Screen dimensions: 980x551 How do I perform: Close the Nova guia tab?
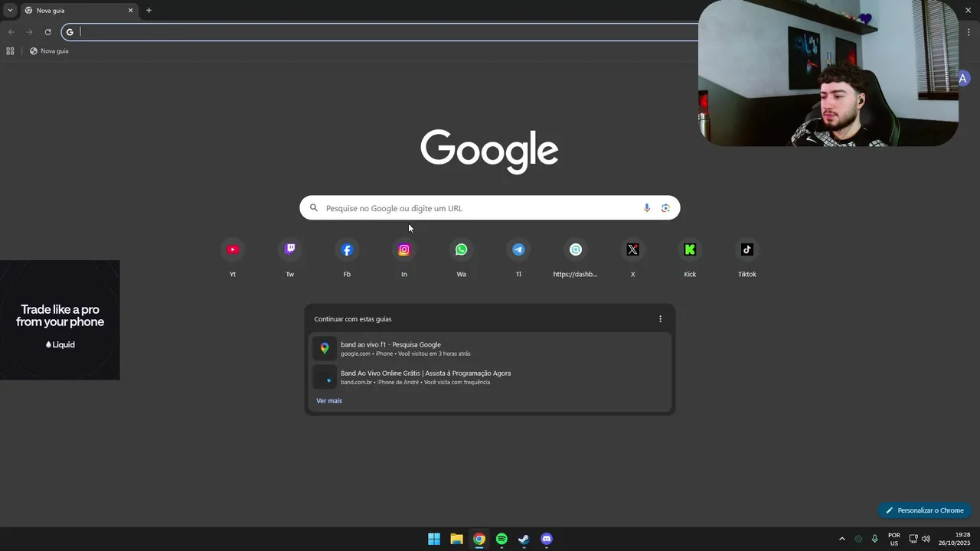click(130, 11)
